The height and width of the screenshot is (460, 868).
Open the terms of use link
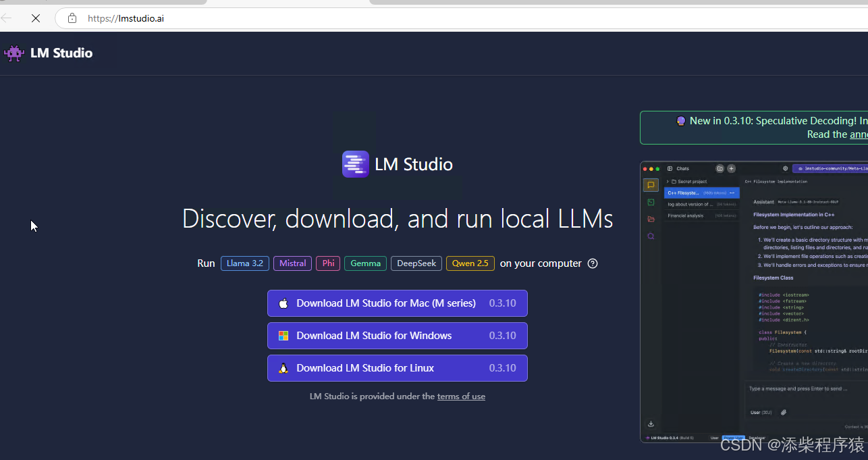click(461, 397)
